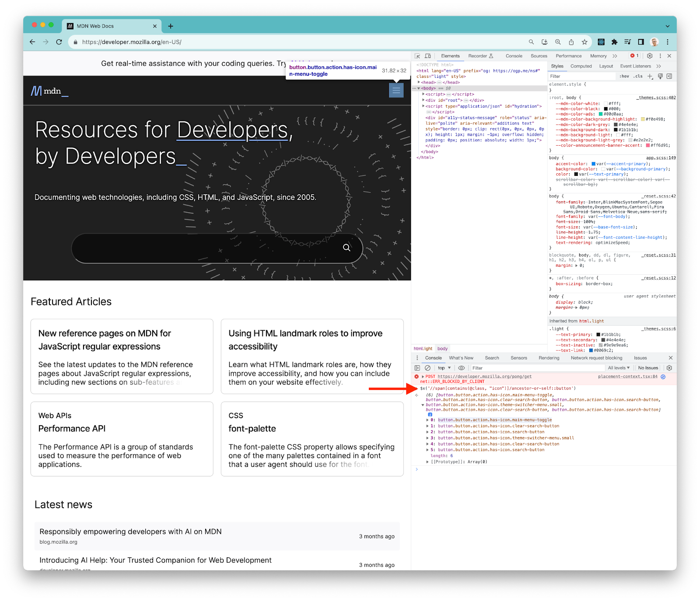Open the All levels log dropdown

[x=619, y=368]
